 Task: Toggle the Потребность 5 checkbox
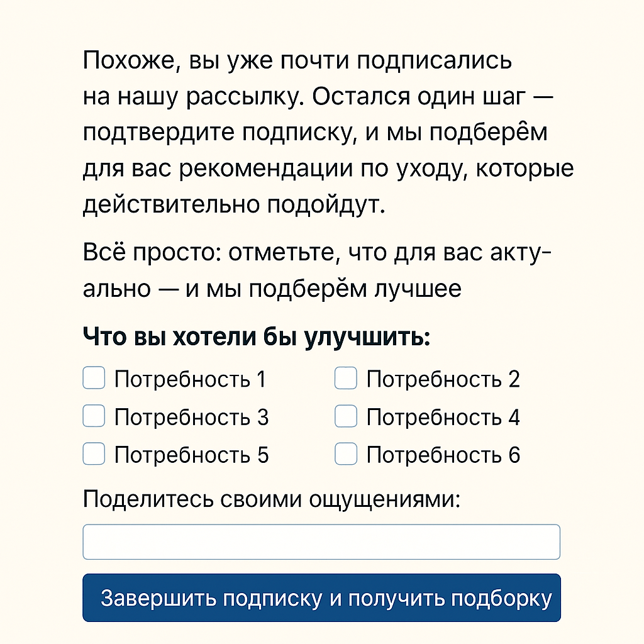(x=94, y=453)
